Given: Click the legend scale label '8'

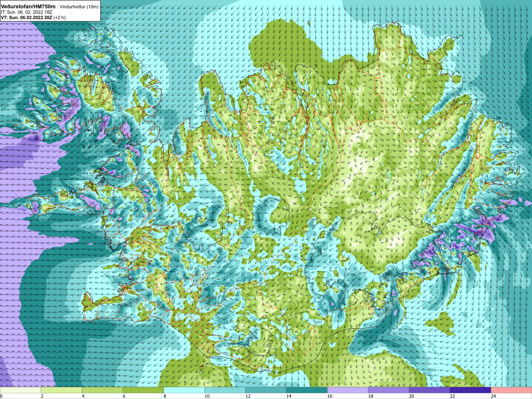Looking at the screenshot, I should [165, 396].
